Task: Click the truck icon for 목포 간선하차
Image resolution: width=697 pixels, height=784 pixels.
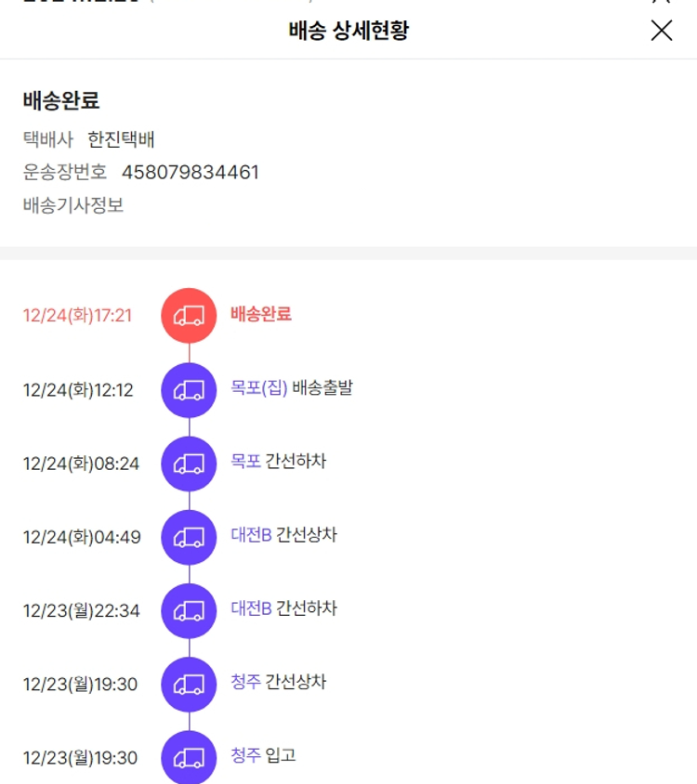Action: click(x=189, y=463)
